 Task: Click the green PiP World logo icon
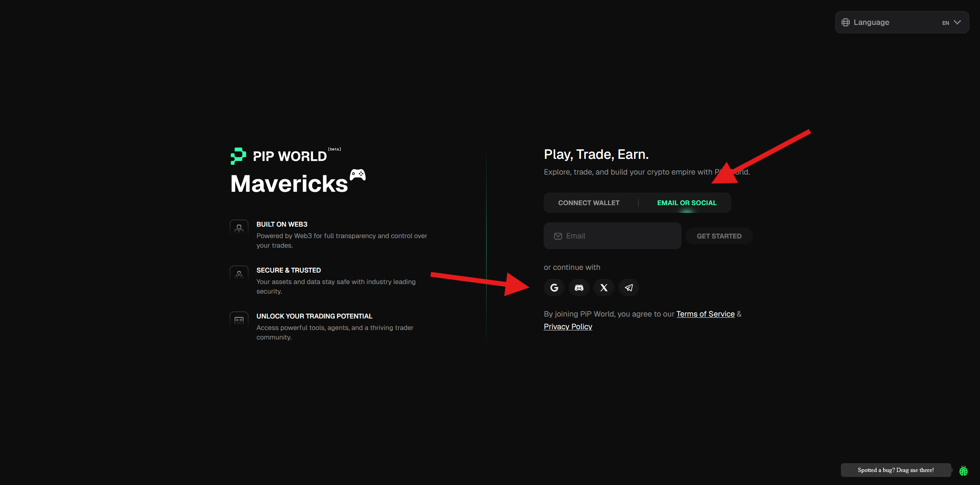point(238,156)
